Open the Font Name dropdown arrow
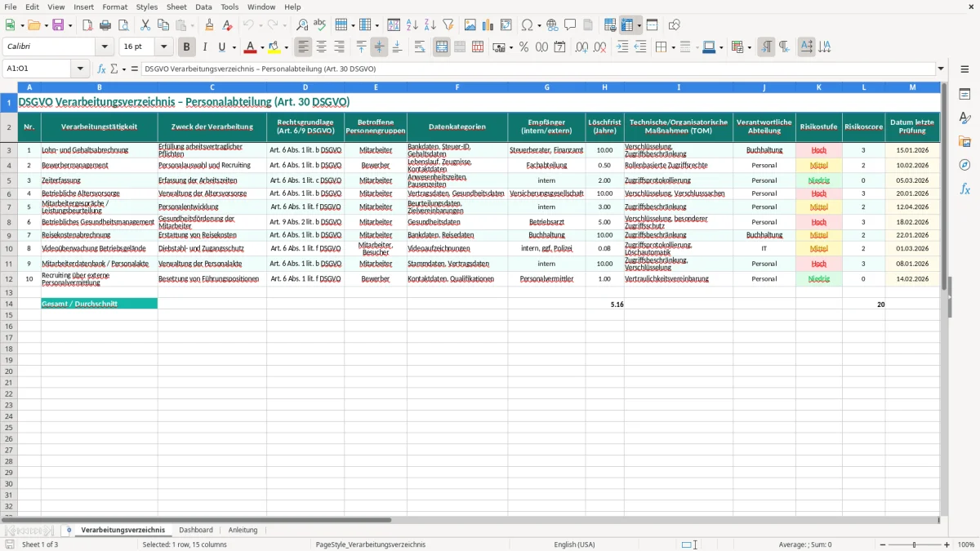The width and height of the screenshot is (980, 551). click(105, 47)
